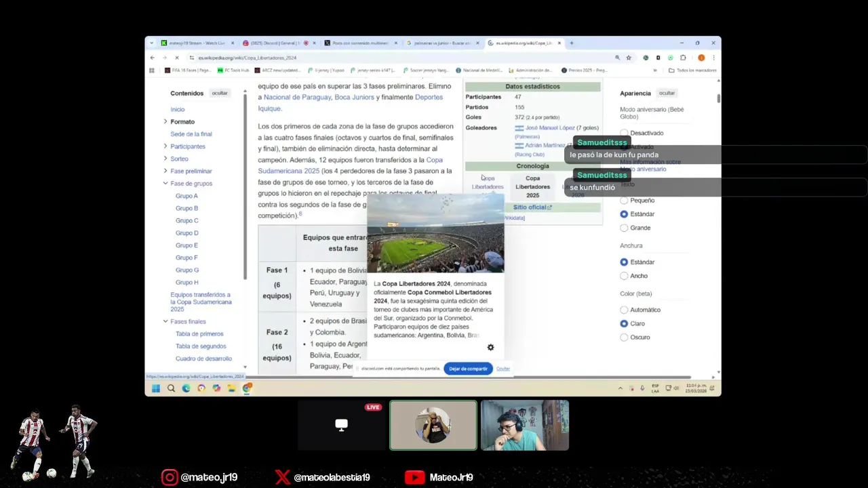Image resolution: width=868 pixels, height=488 pixels.
Task: Open a new browser tab
Action: (571, 43)
